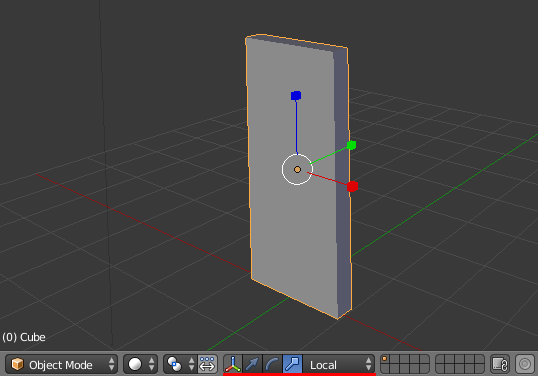This screenshot has height=376, width=538.
Task: Toggle the 3D manipulator widget icon
Action: tap(233, 364)
